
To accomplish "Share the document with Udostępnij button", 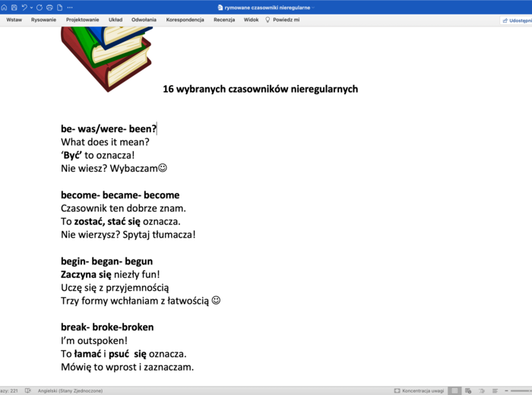I will (516, 21).
